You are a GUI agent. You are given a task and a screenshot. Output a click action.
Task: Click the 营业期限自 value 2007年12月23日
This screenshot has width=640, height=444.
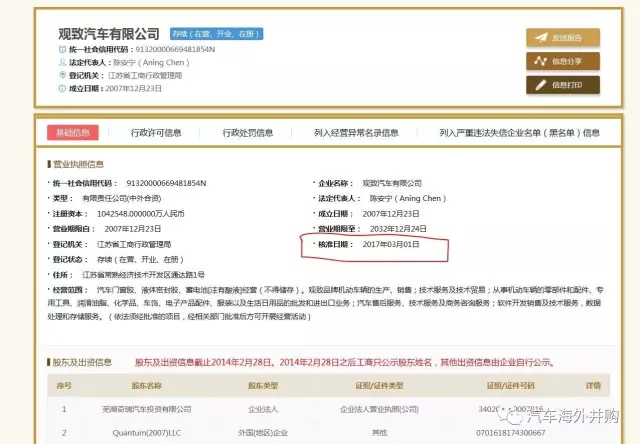pyautogui.click(x=133, y=229)
